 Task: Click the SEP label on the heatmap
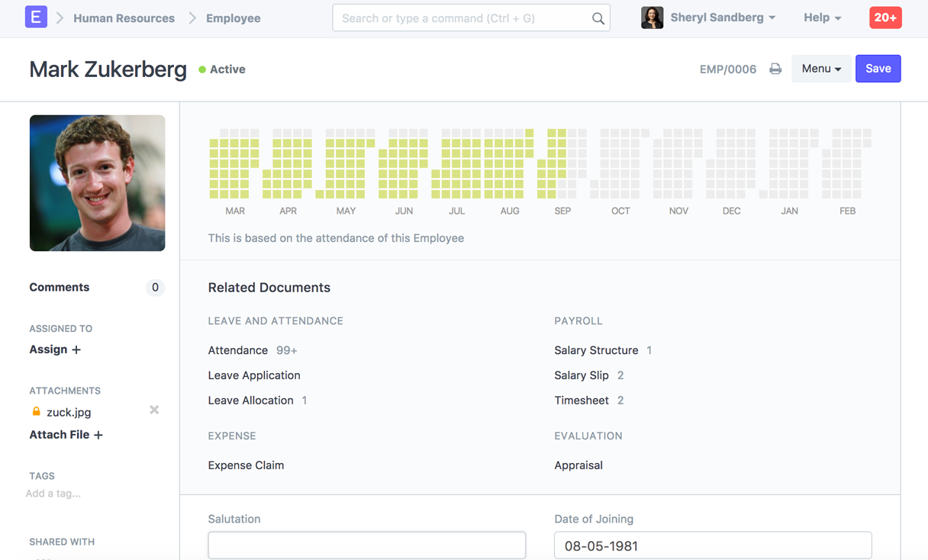[562, 211]
